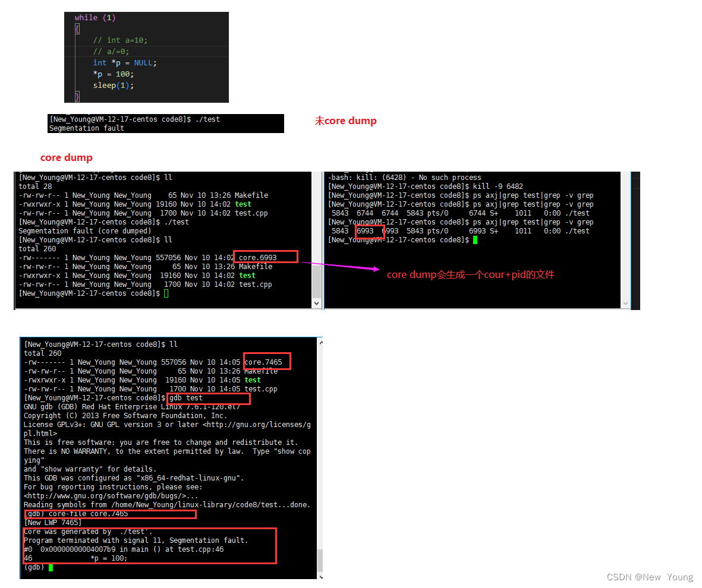Image resolution: width=702 pixels, height=588 pixels.
Task: Click the 'core dump会生成一个cour+pid的文件' annotation
Action: coord(470,274)
